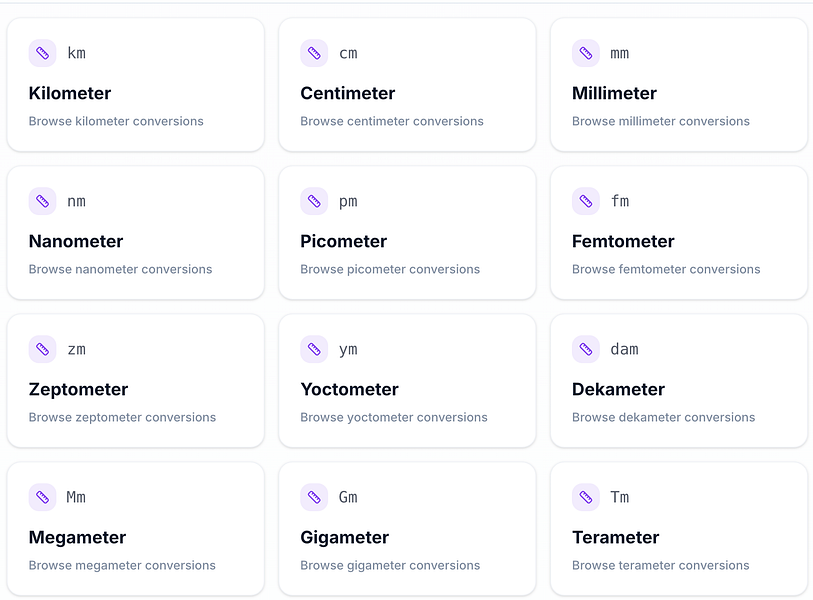The width and height of the screenshot is (813, 600).
Task: Click the tag icon on the Nanometer card
Action: click(42, 201)
